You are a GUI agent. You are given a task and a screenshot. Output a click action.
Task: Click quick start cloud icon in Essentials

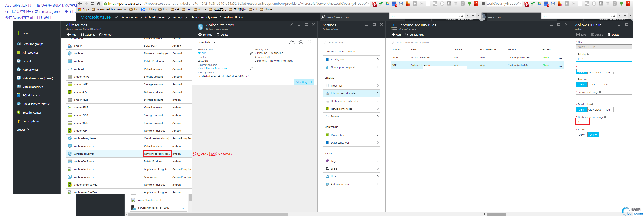coord(292,42)
